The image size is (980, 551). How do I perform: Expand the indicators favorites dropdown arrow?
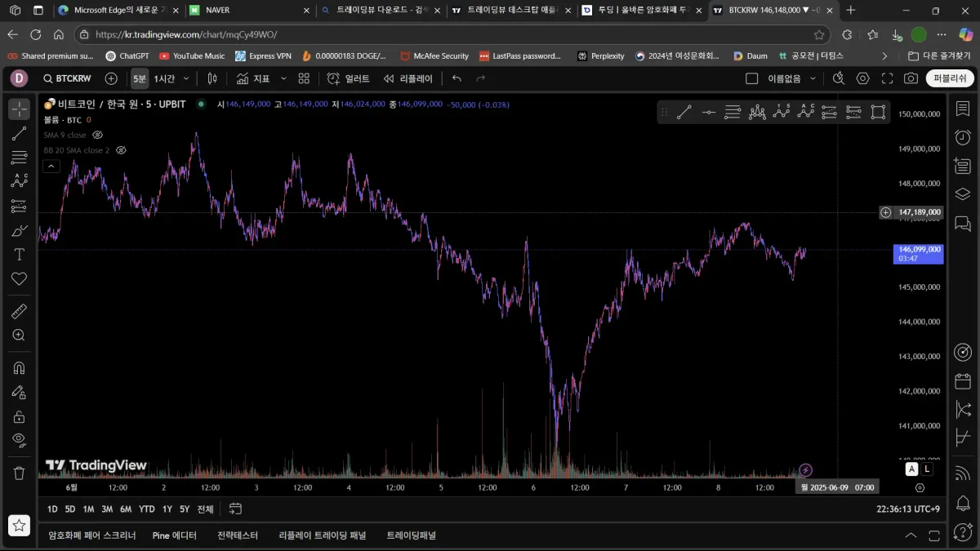tap(283, 78)
